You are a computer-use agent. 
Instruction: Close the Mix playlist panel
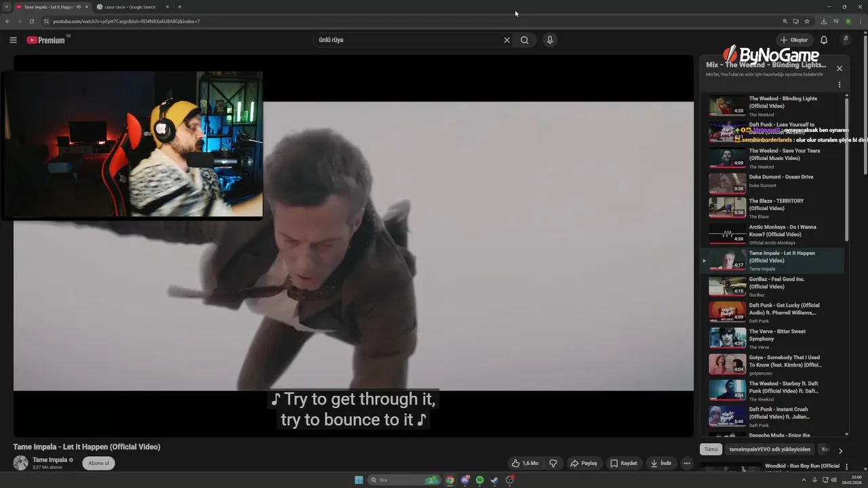(x=840, y=68)
